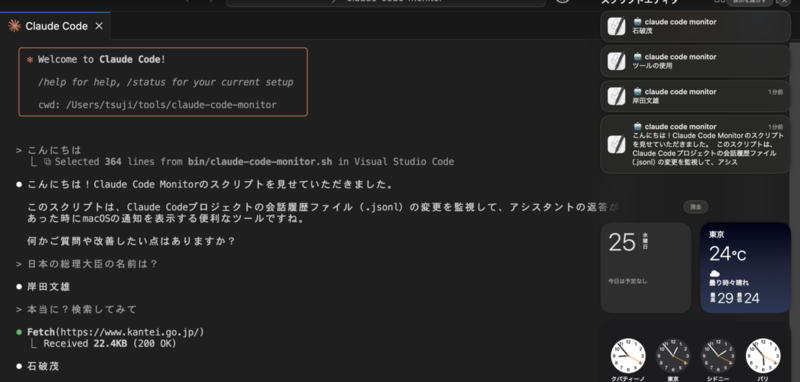The image size is (800, 382).
Task: Click the terminal answer 岸田文雄
Action: tap(48, 287)
